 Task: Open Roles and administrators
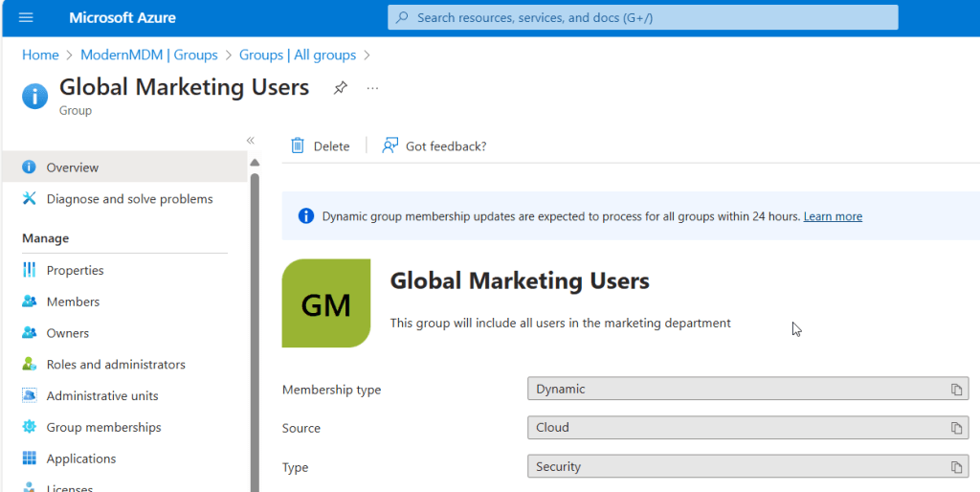tap(116, 365)
